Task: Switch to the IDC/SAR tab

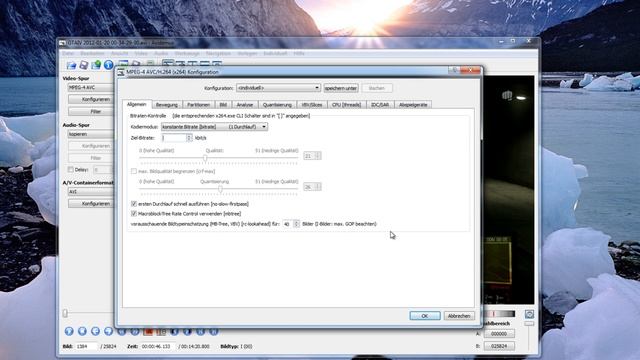Action: [380, 105]
